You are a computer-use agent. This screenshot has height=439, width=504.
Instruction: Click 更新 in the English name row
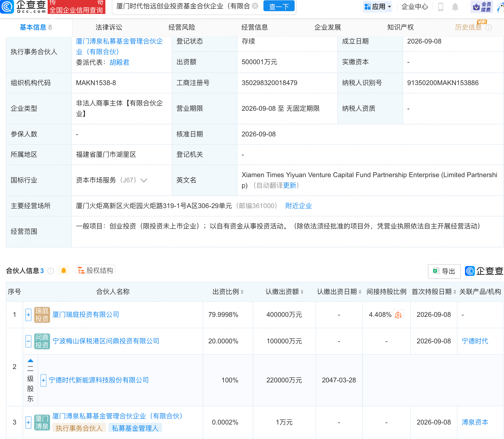pos(290,185)
